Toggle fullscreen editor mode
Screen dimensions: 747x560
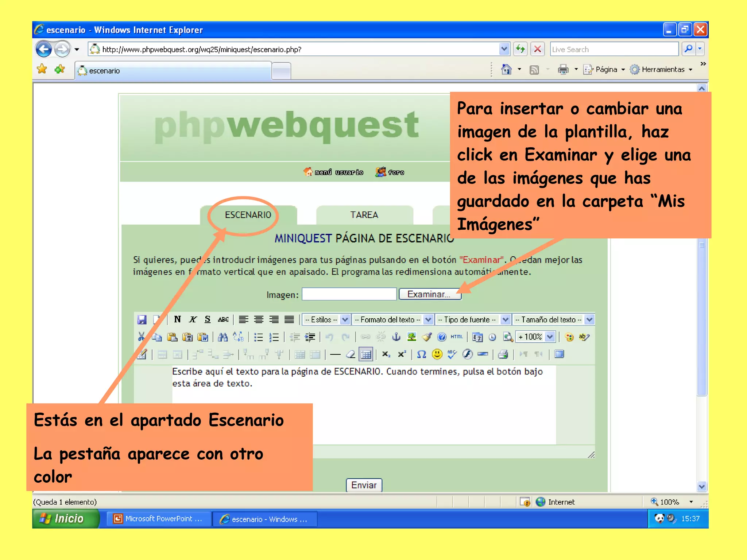(x=559, y=354)
